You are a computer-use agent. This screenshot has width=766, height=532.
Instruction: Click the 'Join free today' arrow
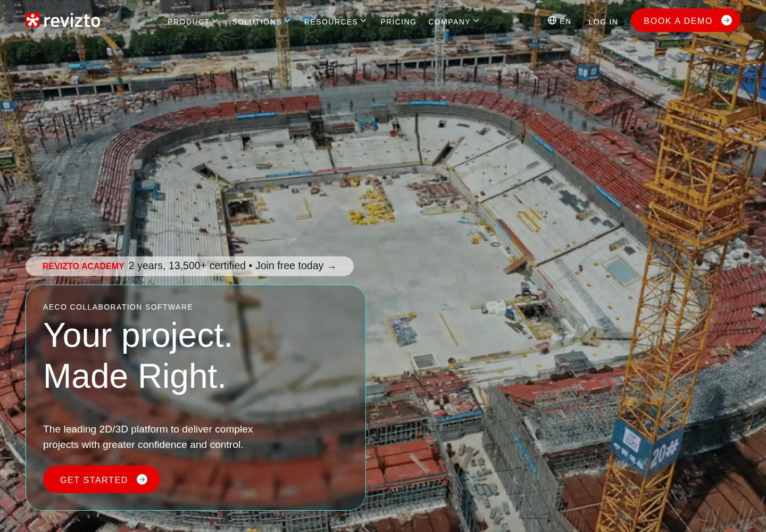coord(332,267)
